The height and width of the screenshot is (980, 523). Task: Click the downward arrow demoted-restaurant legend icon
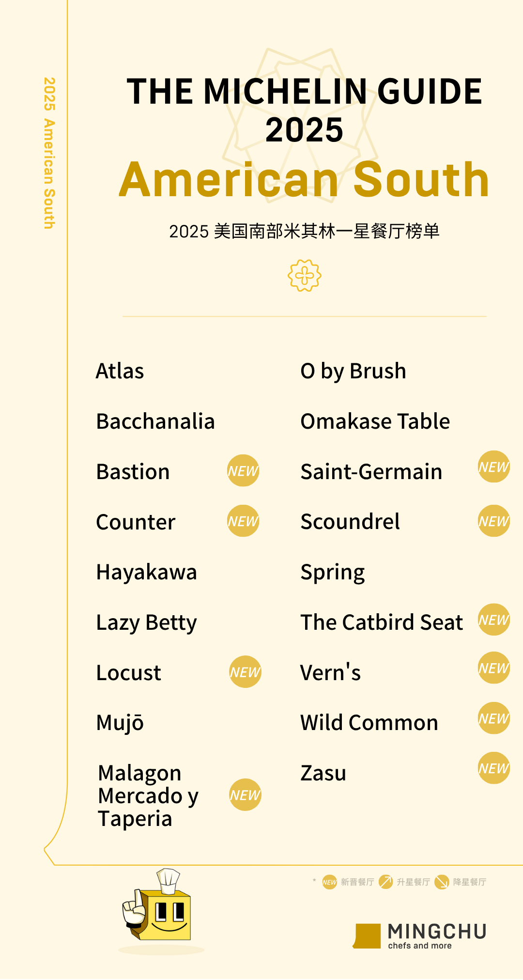point(442,882)
